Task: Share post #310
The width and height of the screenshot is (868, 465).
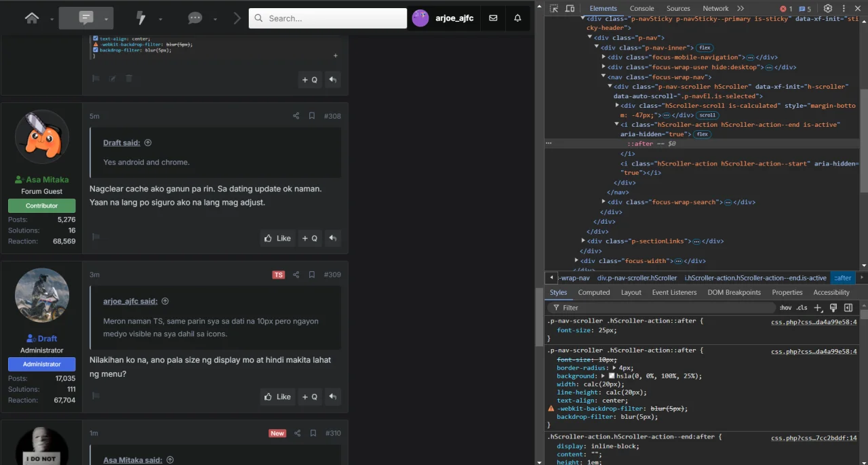Action: click(297, 433)
